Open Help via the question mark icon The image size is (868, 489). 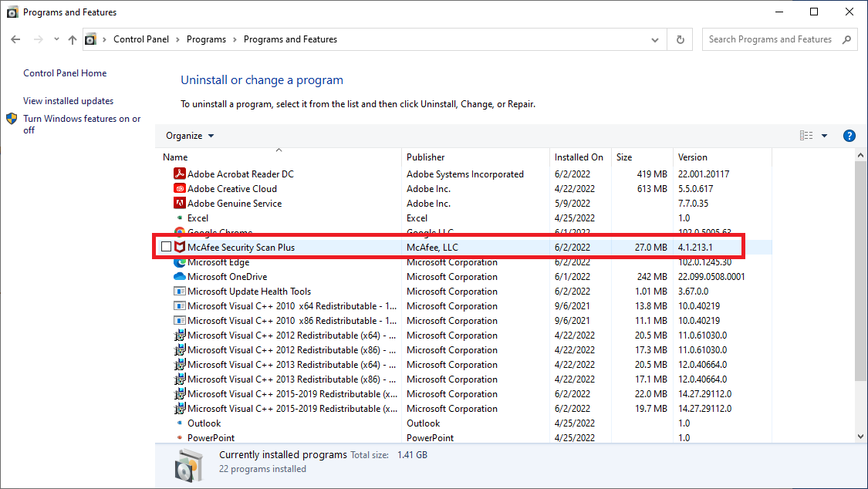click(849, 135)
